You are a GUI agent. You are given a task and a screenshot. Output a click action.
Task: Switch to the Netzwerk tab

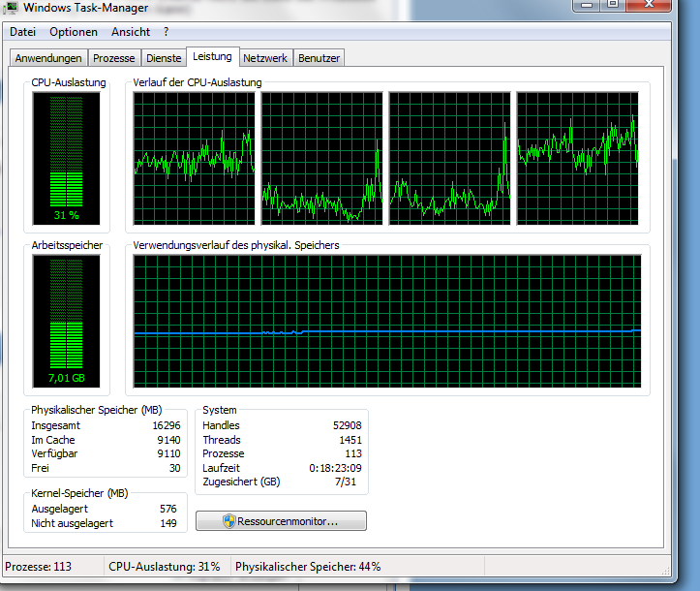pyautogui.click(x=265, y=58)
